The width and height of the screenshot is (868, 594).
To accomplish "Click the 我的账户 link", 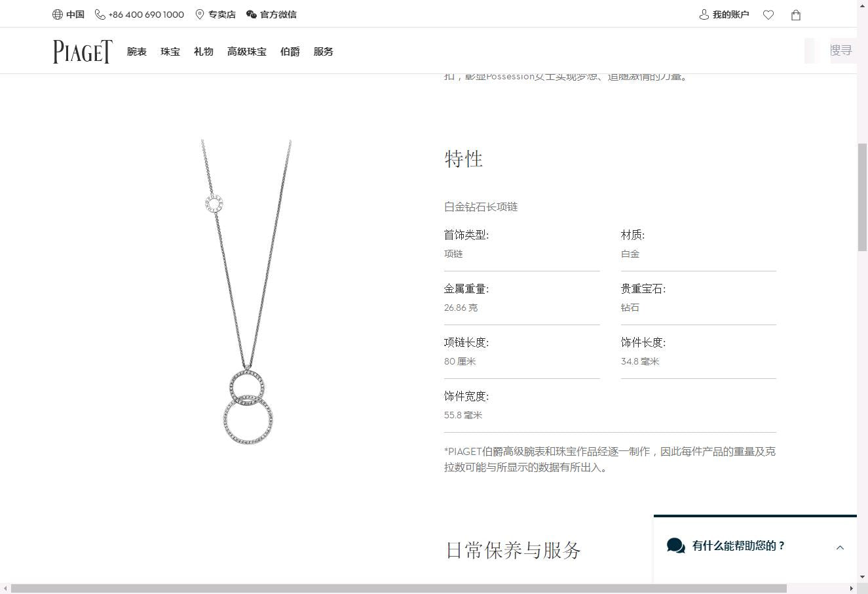I will click(x=731, y=14).
